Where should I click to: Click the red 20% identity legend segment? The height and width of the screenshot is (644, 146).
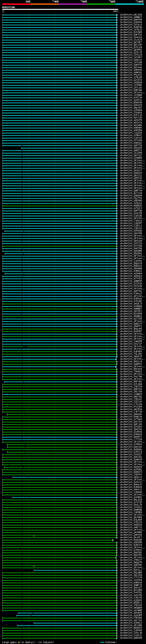tap(16, 4)
